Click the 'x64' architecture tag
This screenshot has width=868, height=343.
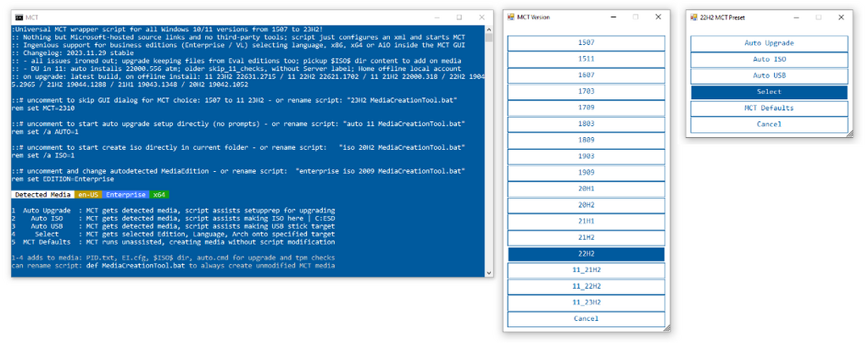[159, 195]
